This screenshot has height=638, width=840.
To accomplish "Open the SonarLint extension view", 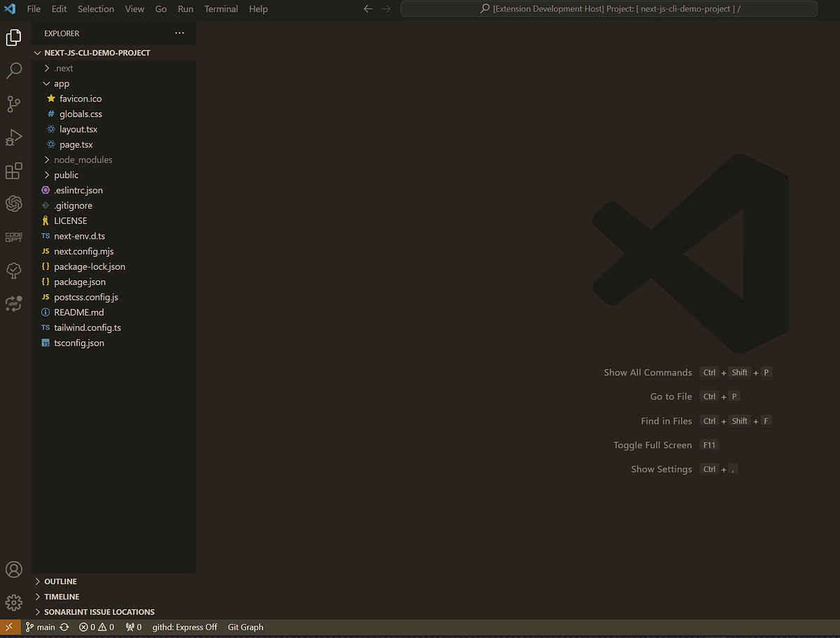I will point(14,270).
